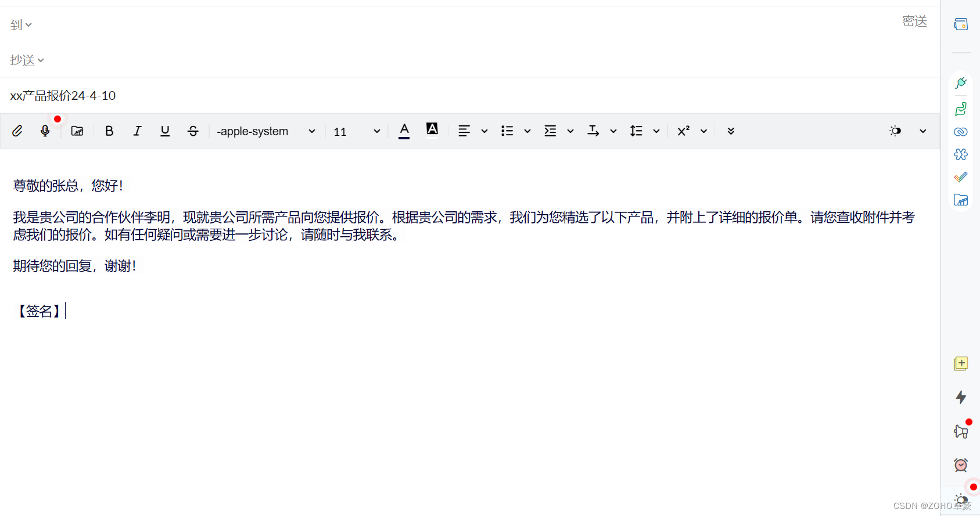Insert a bulleted list
The height and width of the screenshot is (516, 980).
507,131
